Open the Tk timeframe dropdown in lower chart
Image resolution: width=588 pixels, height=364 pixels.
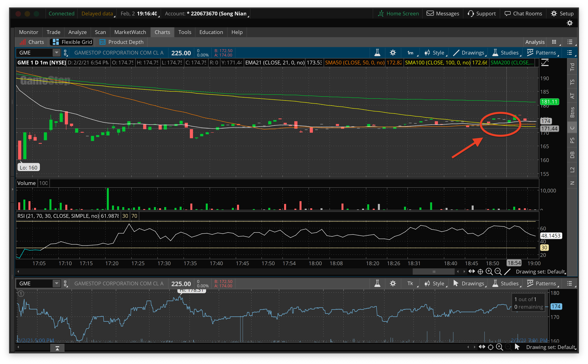click(411, 284)
